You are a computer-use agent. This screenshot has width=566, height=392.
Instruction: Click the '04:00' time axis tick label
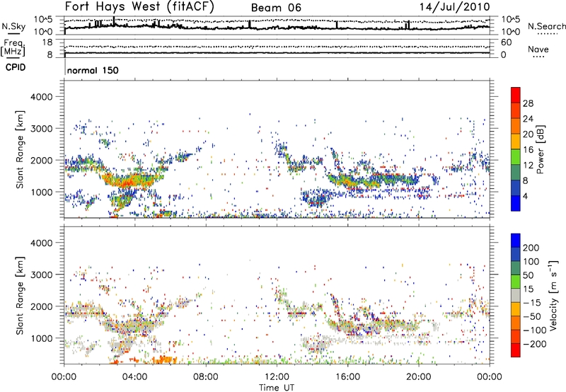[x=134, y=377]
